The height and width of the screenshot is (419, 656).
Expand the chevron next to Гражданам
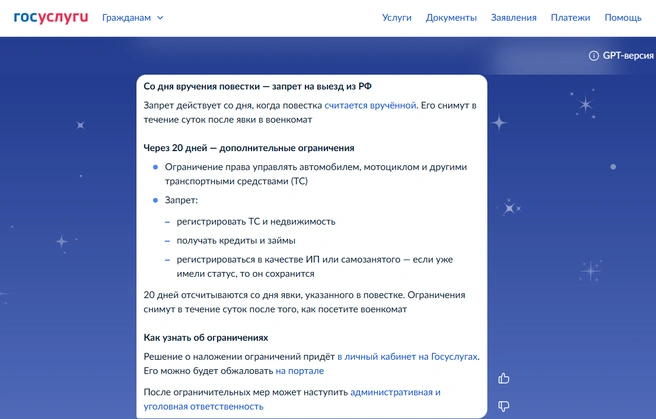click(160, 18)
